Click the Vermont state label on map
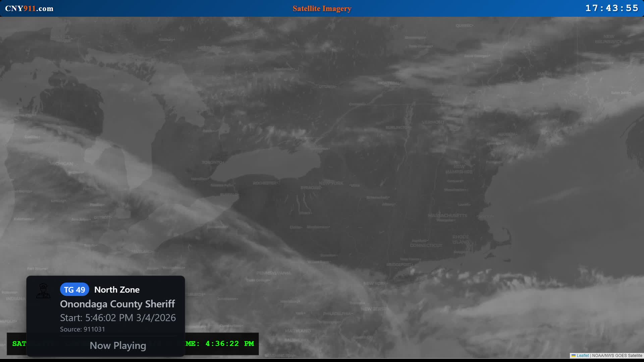The height and width of the screenshot is (362, 644). pyautogui.click(x=433, y=122)
